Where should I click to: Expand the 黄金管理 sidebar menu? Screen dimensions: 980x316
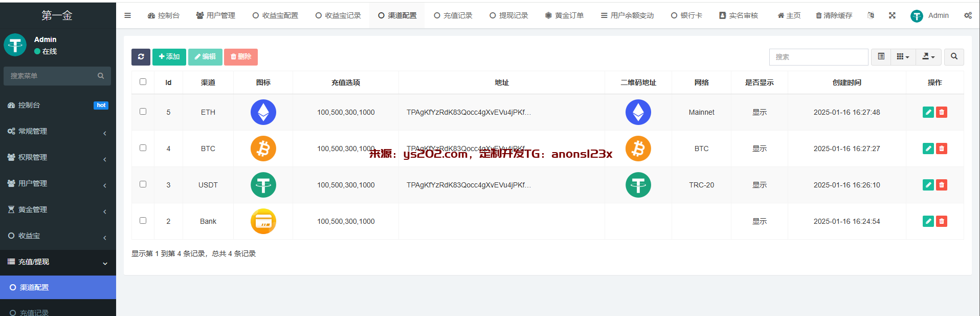click(x=57, y=209)
